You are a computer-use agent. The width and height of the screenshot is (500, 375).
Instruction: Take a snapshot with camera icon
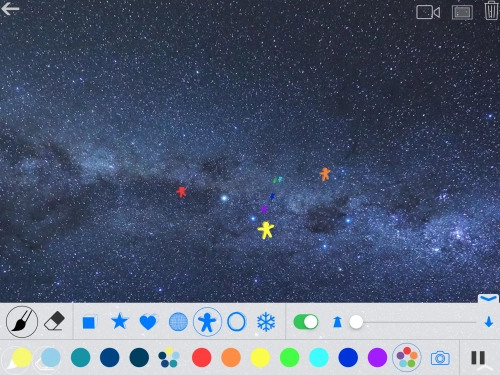point(440,358)
